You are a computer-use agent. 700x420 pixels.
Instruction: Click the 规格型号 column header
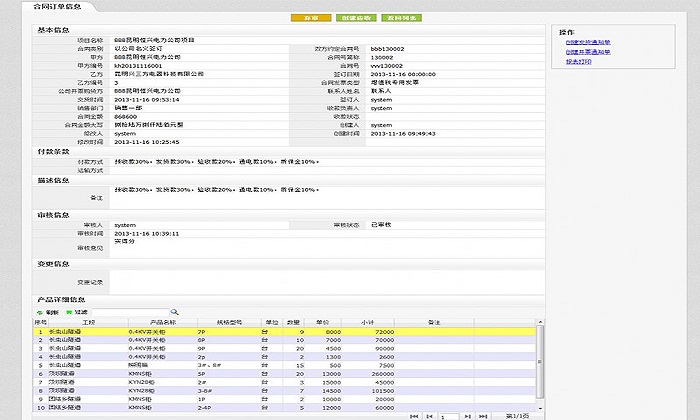(229, 322)
